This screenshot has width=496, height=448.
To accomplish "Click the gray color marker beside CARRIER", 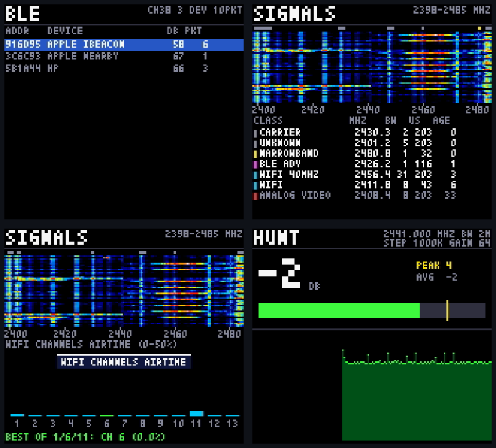I will pos(255,133).
